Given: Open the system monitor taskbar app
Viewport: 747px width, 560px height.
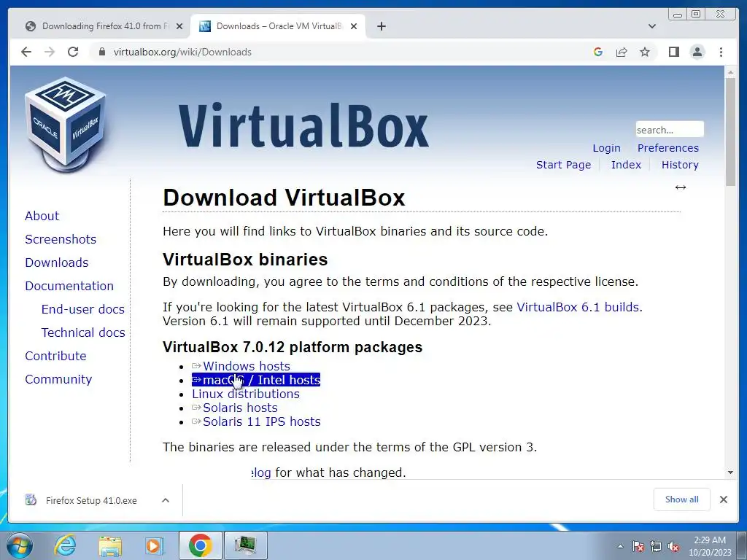Looking at the screenshot, I should (246, 545).
